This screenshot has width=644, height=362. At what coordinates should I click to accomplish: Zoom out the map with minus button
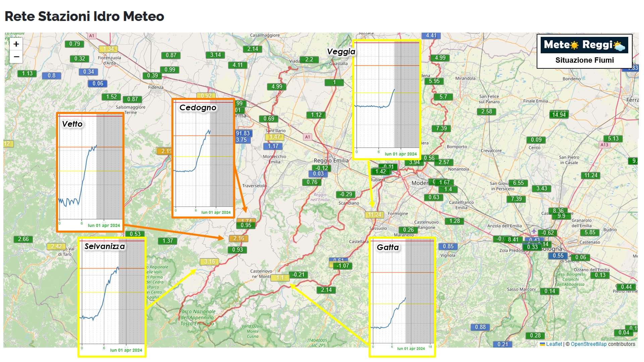[x=16, y=57]
